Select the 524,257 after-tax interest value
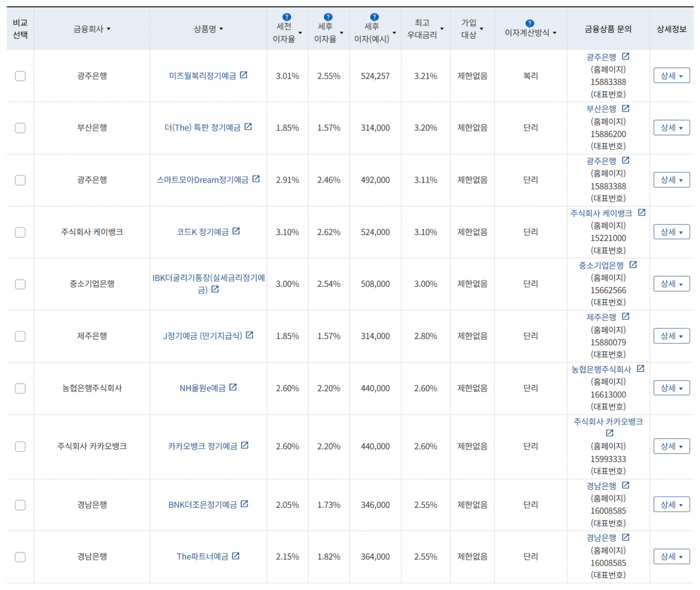The image size is (700, 590). coord(375,76)
